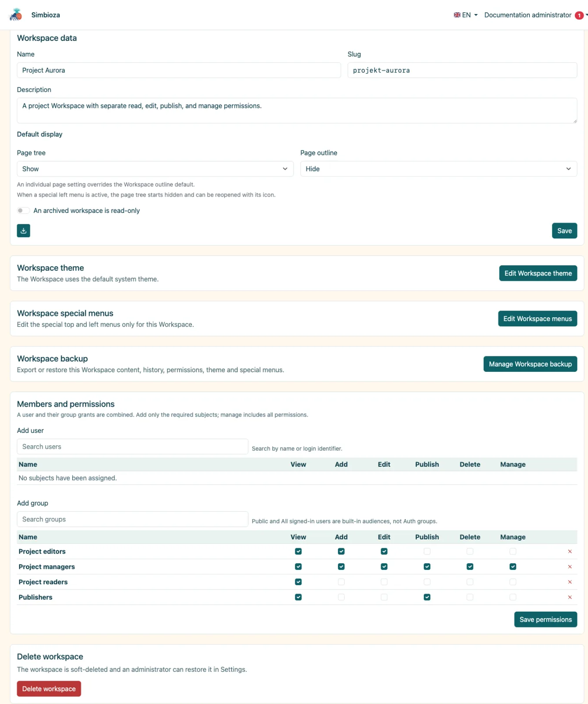Uncheck Manage permission for Project managers
This screenshot has height=704, width=588.
coord(513,567)
